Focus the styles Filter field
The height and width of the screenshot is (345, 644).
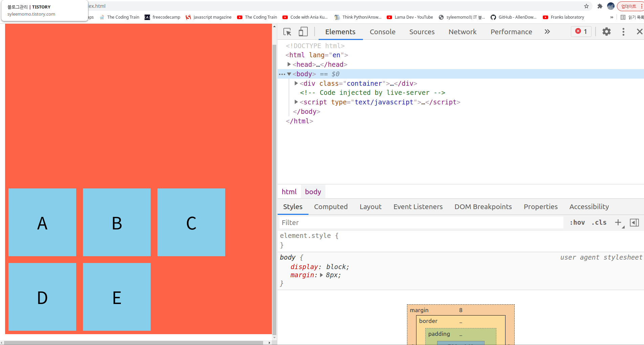coord(421,223)
